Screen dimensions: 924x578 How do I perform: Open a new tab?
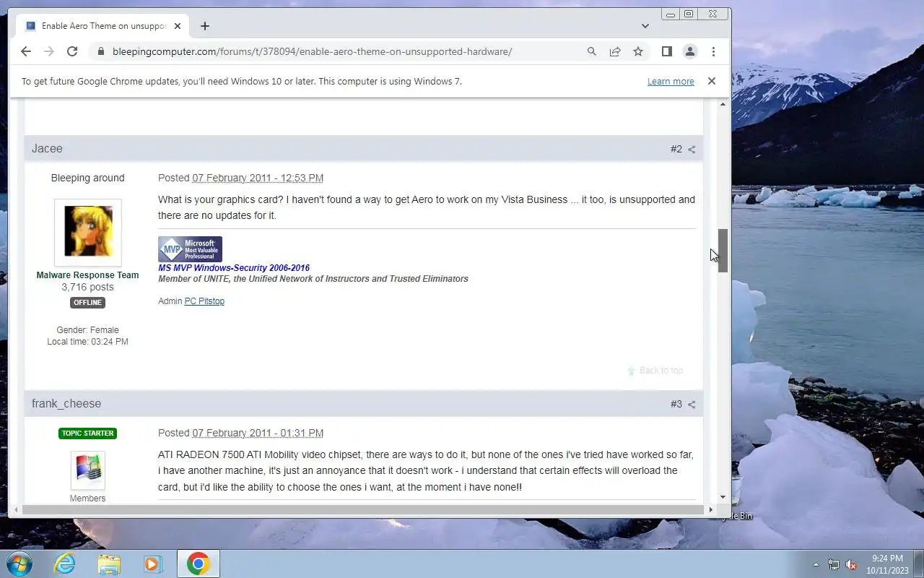tap(205, 26)
